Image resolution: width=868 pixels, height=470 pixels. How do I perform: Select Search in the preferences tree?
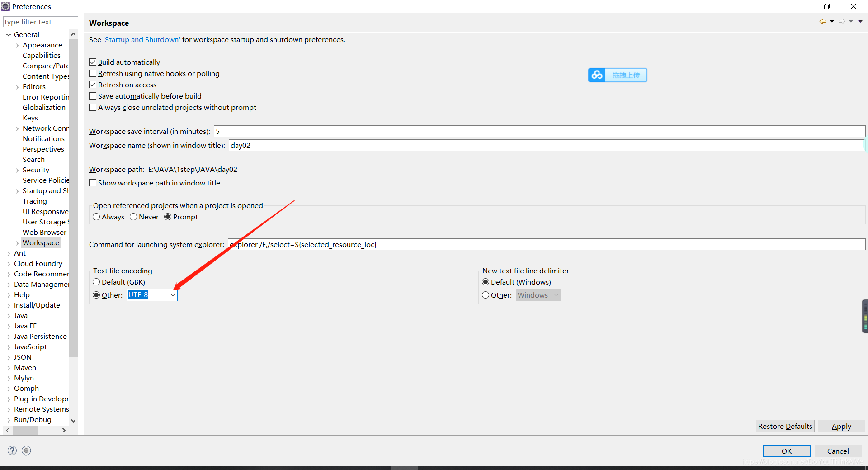33,159
